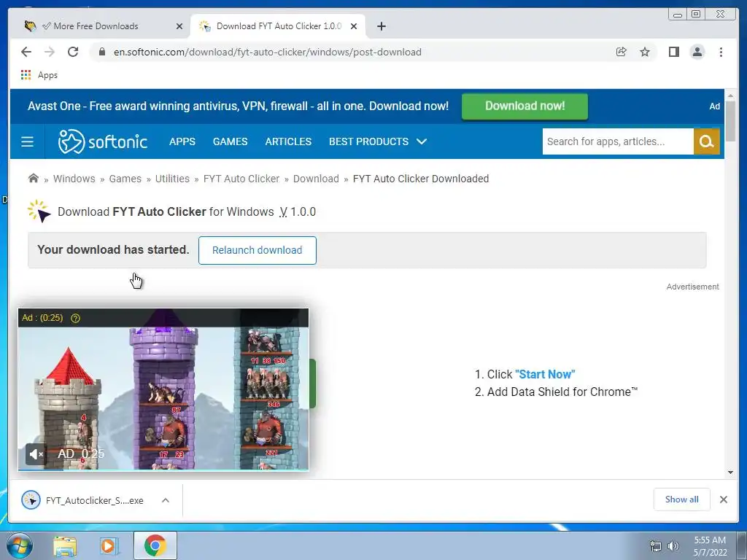
Task: Open FYT Auto Clicker breadcrumb link
Action: tap(241, 179)
